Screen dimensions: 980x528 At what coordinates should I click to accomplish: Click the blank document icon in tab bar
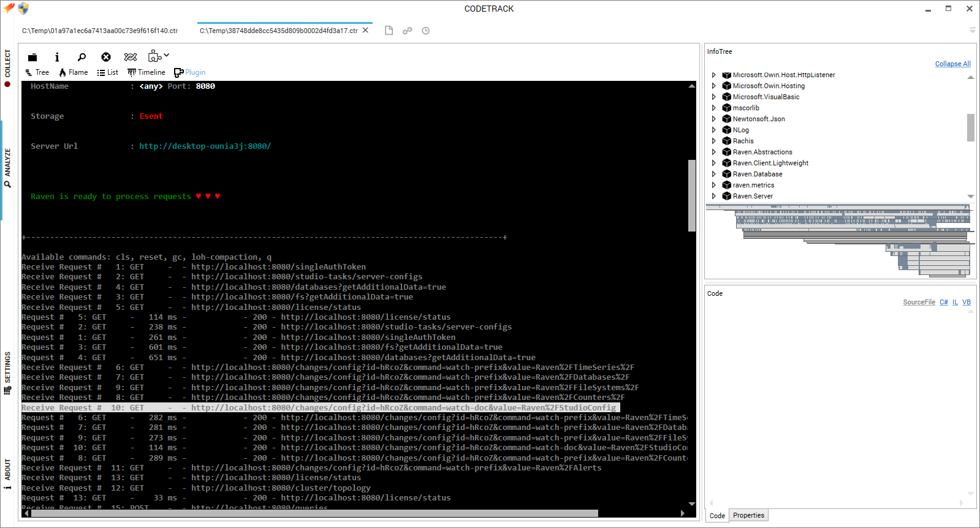(x=389, y=31)
